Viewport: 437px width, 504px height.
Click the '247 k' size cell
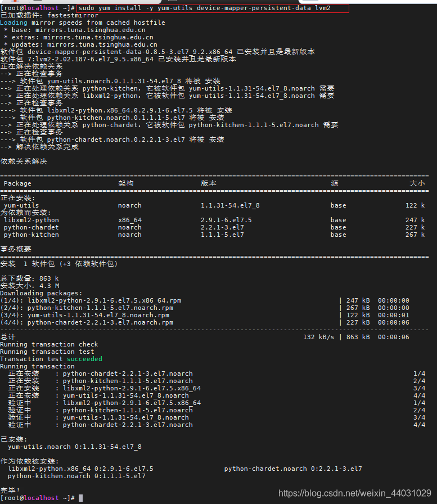click(x=415, y=220)
